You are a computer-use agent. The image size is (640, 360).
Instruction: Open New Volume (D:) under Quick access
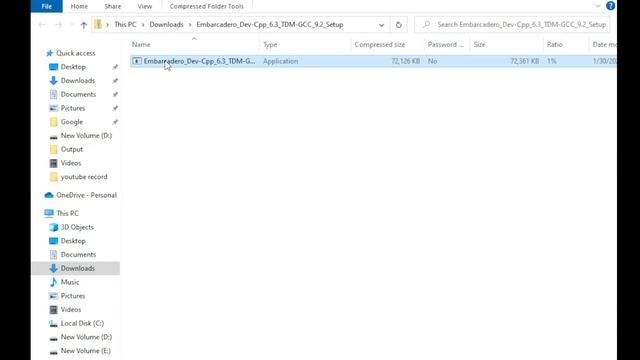(86, 136)
